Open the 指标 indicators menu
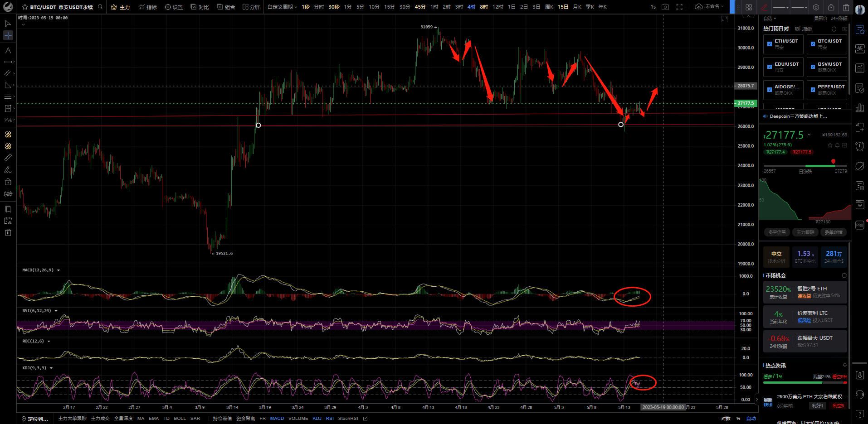This screenshot has width=868, height=424. point(148,7)
